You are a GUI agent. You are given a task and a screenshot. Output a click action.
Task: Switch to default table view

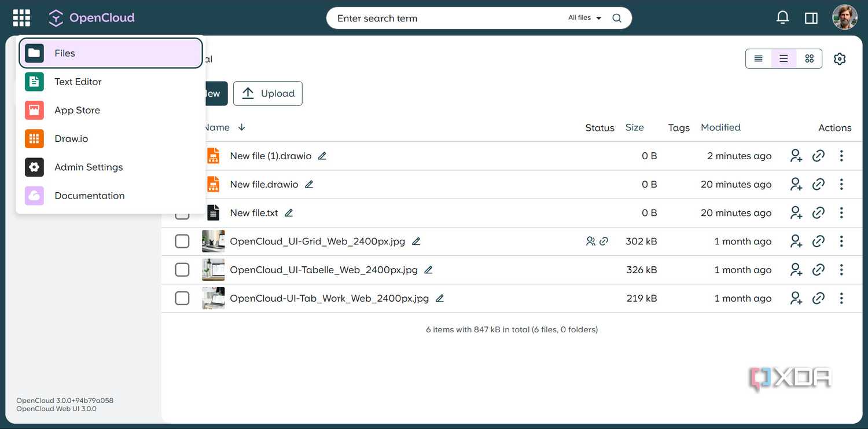pos(784,58)
